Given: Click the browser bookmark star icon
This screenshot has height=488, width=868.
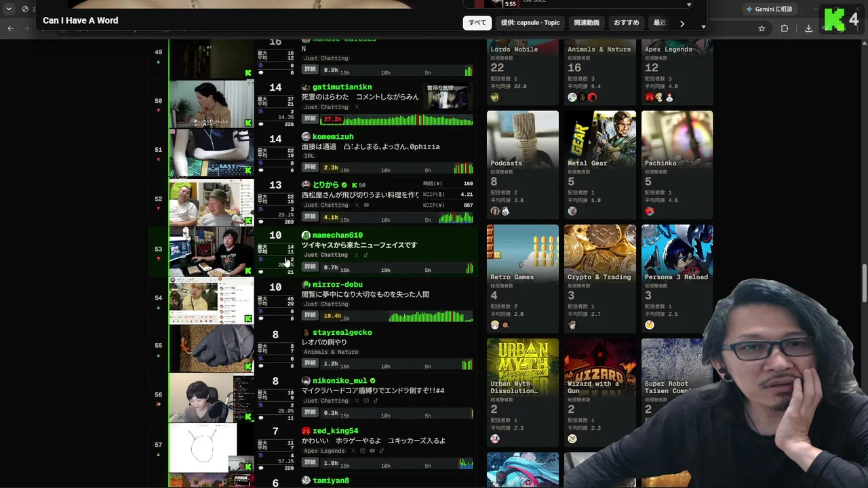Looking at the screenshot, I should click(762, 28).
